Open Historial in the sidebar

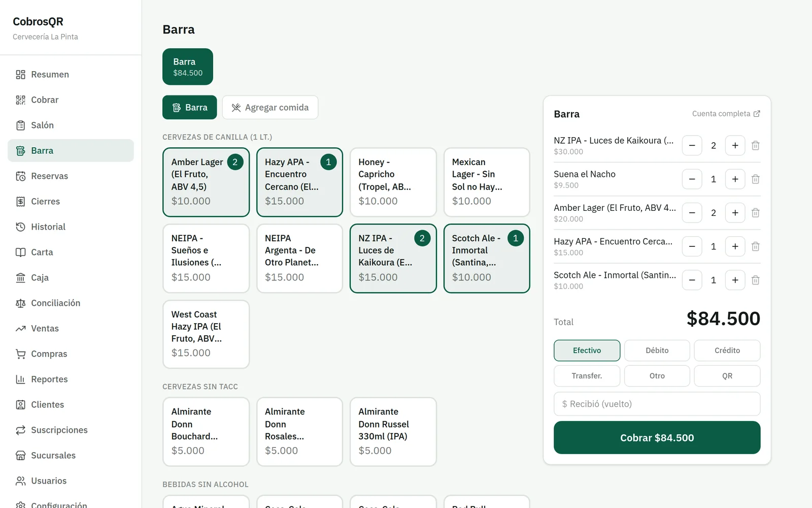pyautogui.click(x=71, y=227)
